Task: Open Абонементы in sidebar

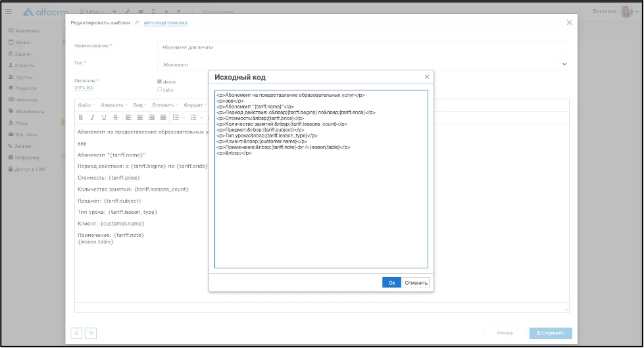Action: 26,111
